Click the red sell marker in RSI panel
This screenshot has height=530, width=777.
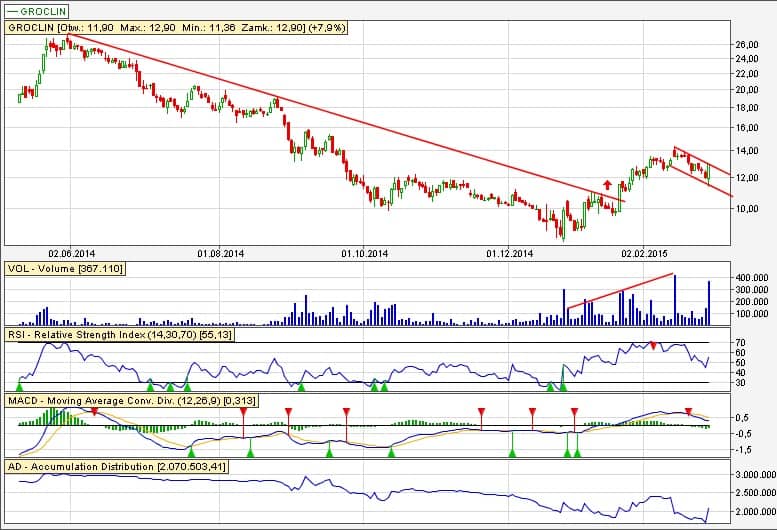point(653,345)
